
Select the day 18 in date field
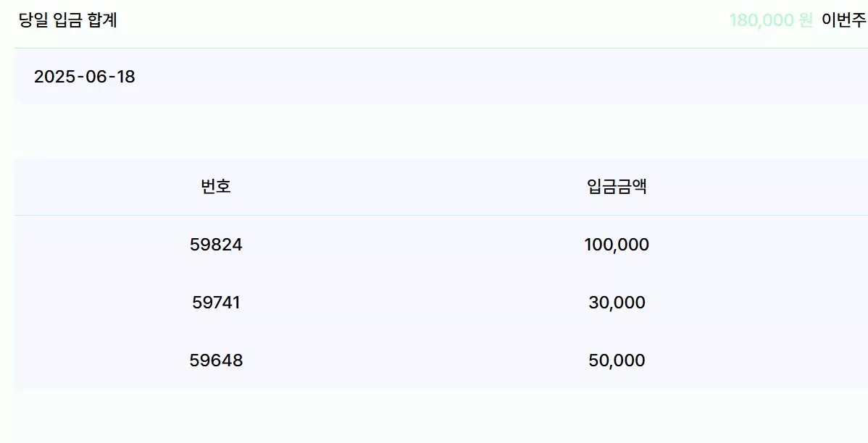pyautogui.click(x=125, y=76)
